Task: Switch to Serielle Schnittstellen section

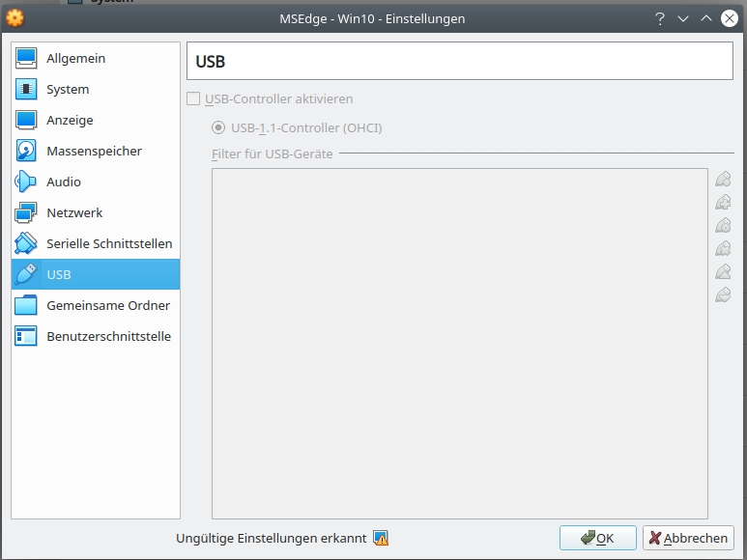Action: click(109, 244)
